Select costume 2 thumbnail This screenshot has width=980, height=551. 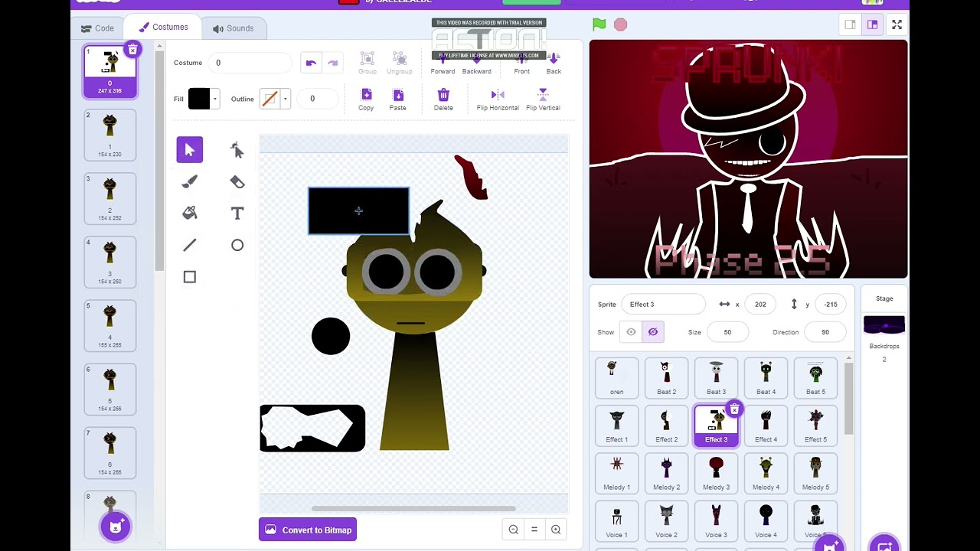coord(109,135)
